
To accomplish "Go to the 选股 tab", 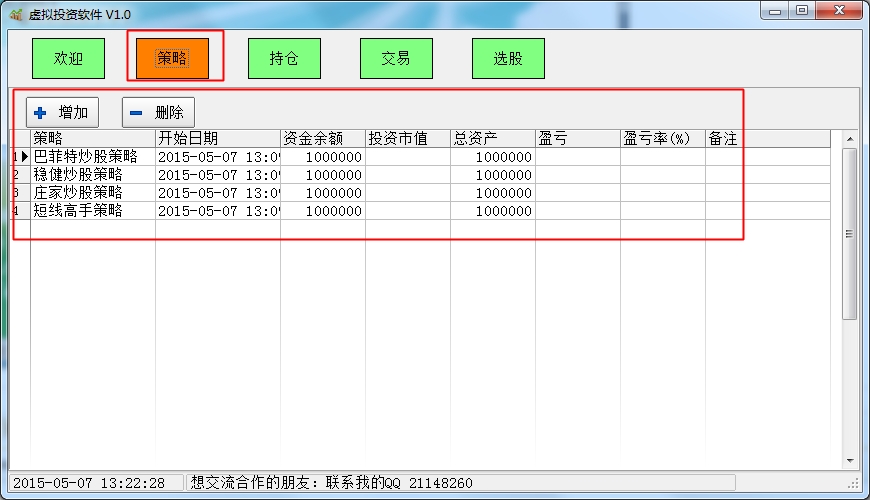I will pyautogui.click(x=508, y=59).
